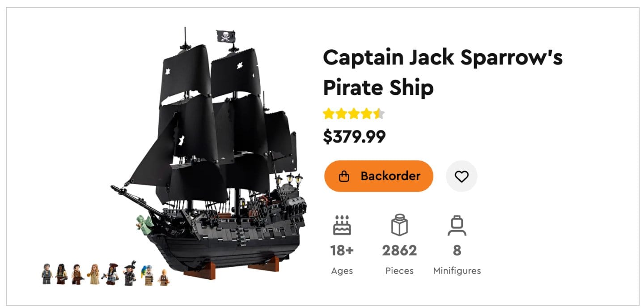Click the $379.99 price text

coord(355,137)
